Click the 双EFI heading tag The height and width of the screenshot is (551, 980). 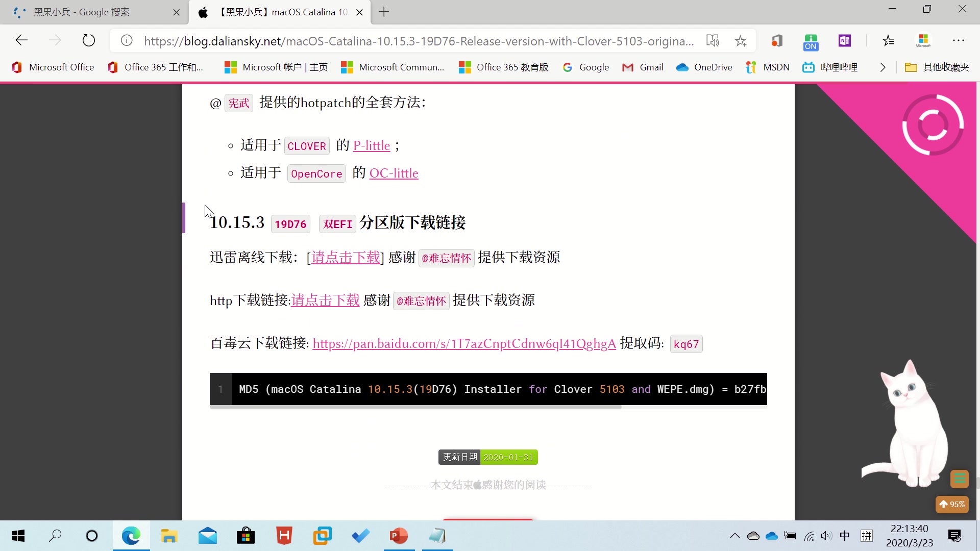[337, 224]
